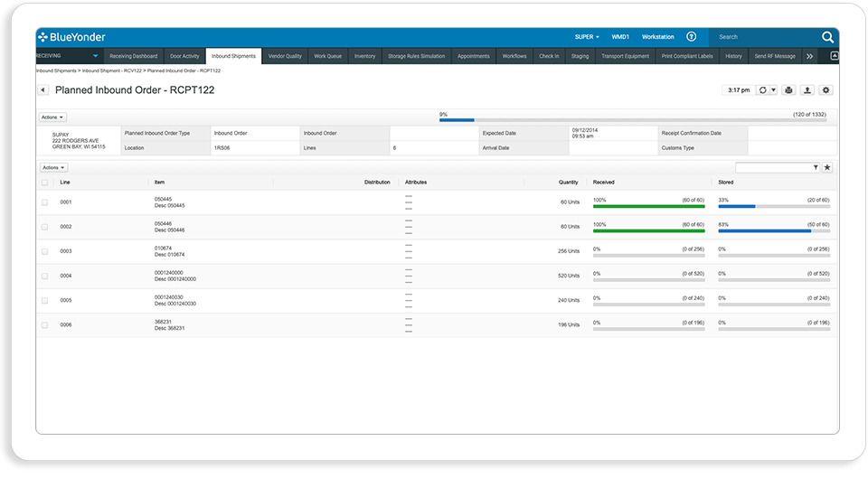The image size is (868, 488).
Task: Check the box for line 0004
Action: point(45,277)
